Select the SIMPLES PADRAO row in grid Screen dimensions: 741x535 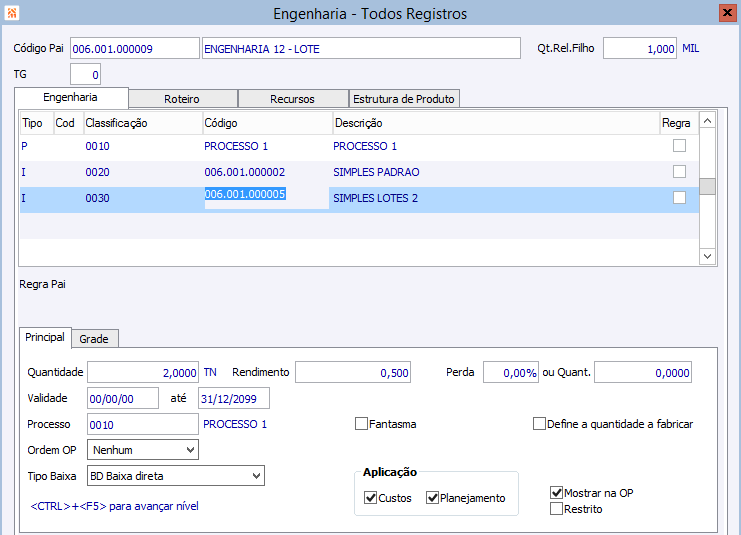[375, 172]
